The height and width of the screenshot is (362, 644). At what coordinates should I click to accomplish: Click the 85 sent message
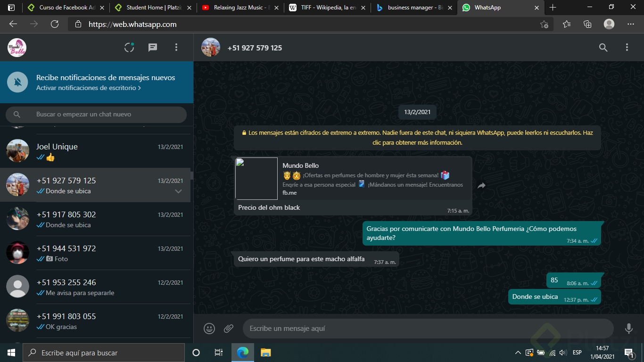point(573,280)
